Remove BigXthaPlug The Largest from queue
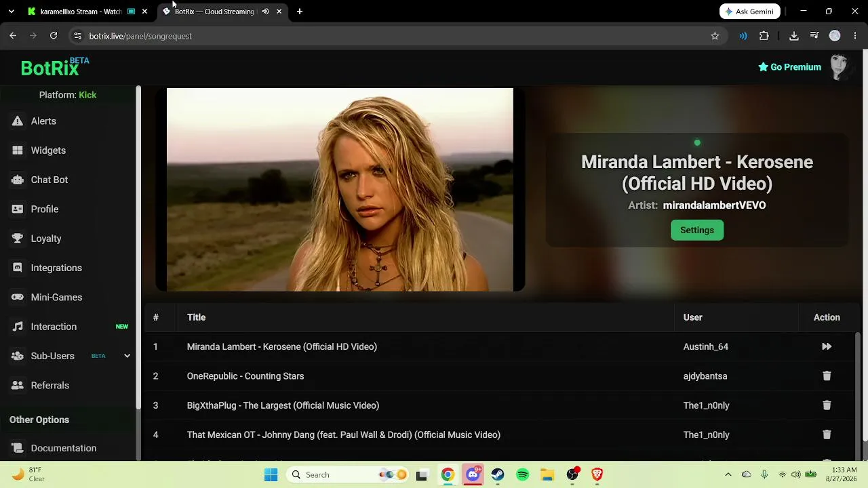868x488 pixels. pyautogui.click(x=827, y=405)
